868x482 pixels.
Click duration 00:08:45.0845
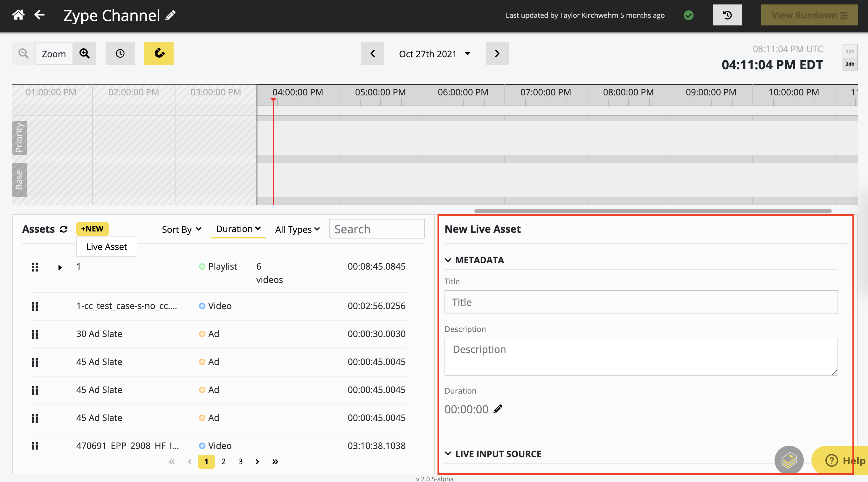tap(376, 266)
